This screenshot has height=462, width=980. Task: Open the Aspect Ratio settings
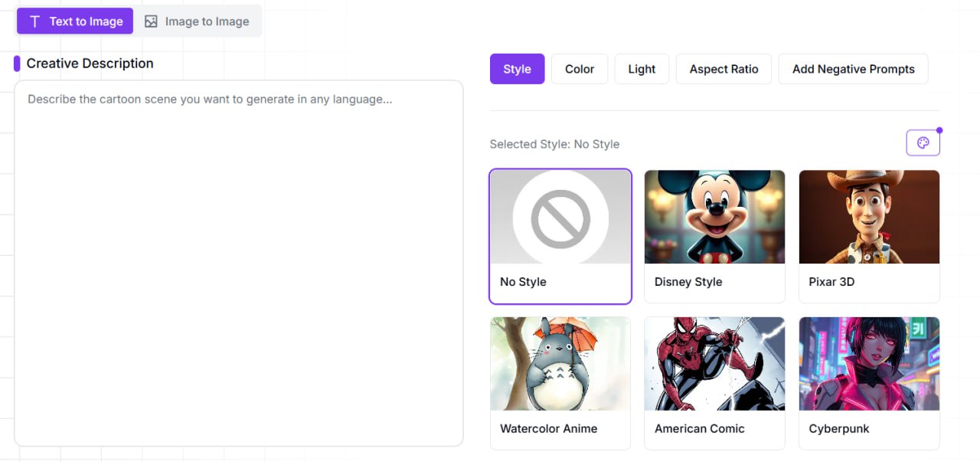[724, 69]
